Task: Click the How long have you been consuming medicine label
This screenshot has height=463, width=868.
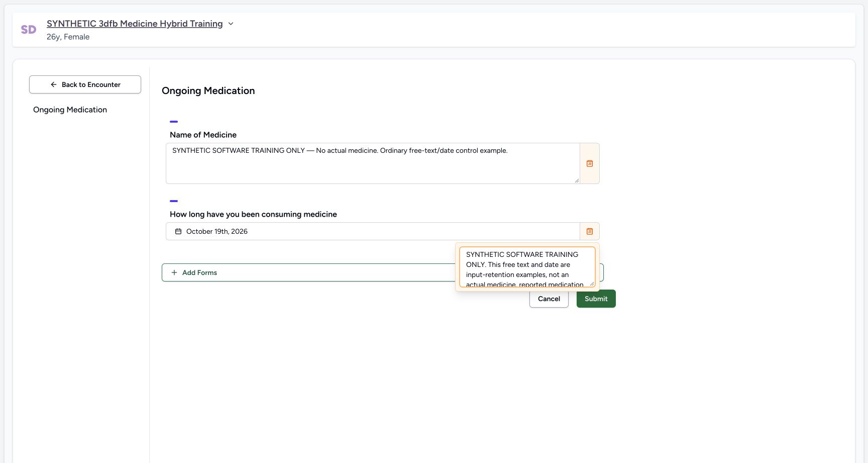Action: point(253,214)
